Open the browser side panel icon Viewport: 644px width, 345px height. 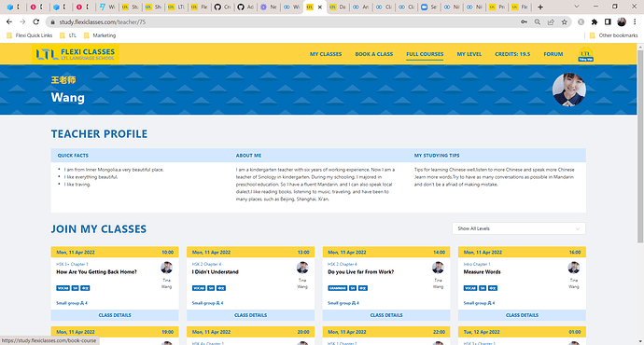[x=608, y=22]
